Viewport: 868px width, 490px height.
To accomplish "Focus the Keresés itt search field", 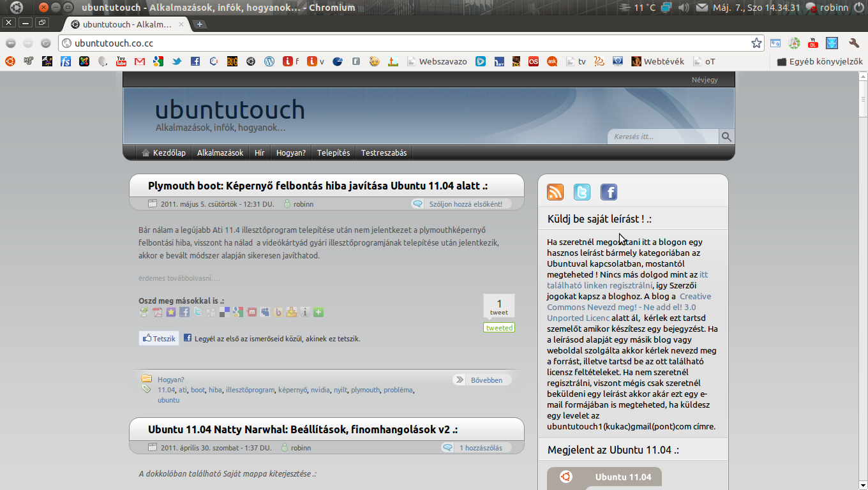I will tap(664, 137).
